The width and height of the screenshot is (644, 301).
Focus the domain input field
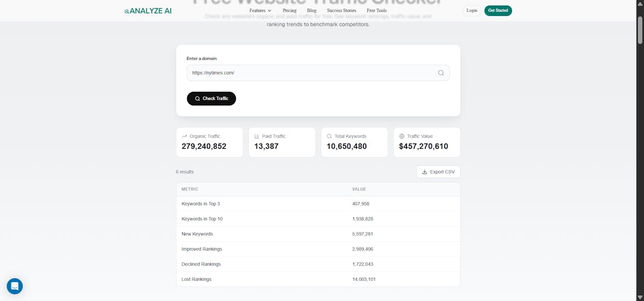(318, 73)
